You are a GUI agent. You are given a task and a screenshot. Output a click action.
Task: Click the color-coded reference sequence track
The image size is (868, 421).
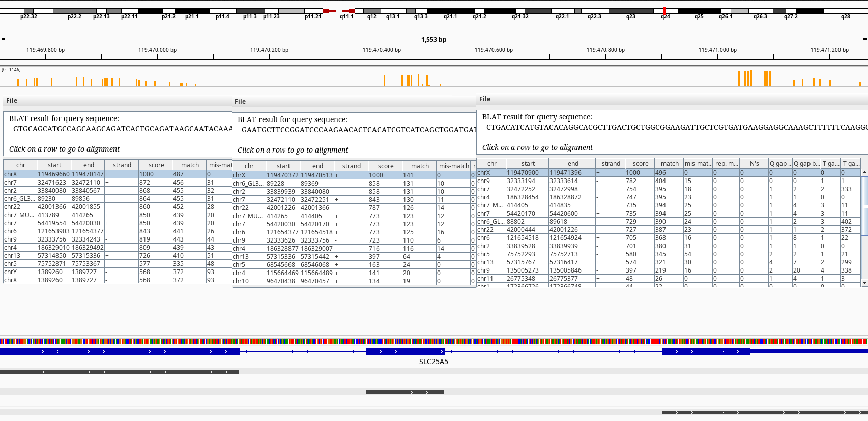coord(434,342)
